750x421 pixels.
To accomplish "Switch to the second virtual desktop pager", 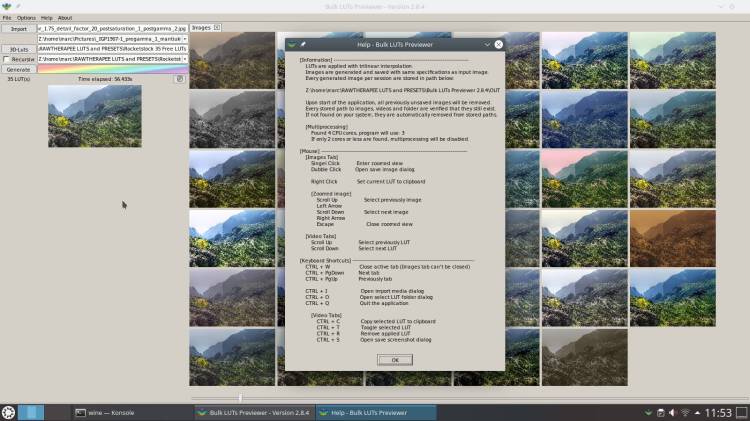I will (x=57, y=412).
